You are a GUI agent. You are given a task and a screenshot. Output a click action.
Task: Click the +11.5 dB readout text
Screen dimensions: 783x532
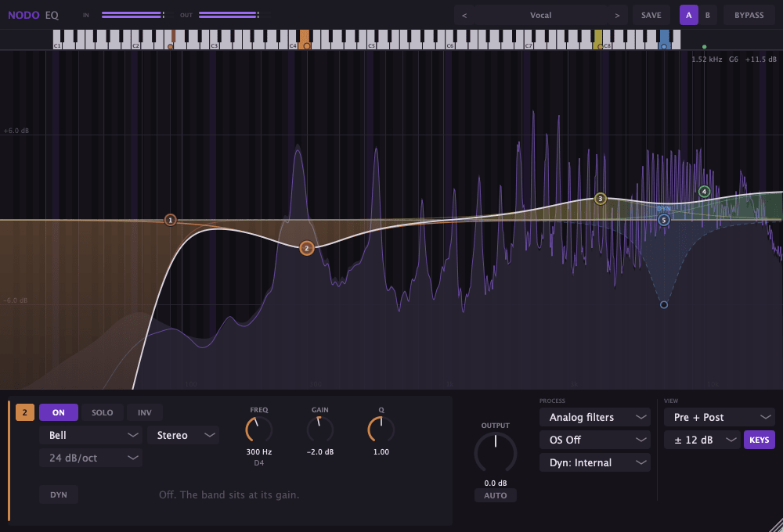point(760,59)
